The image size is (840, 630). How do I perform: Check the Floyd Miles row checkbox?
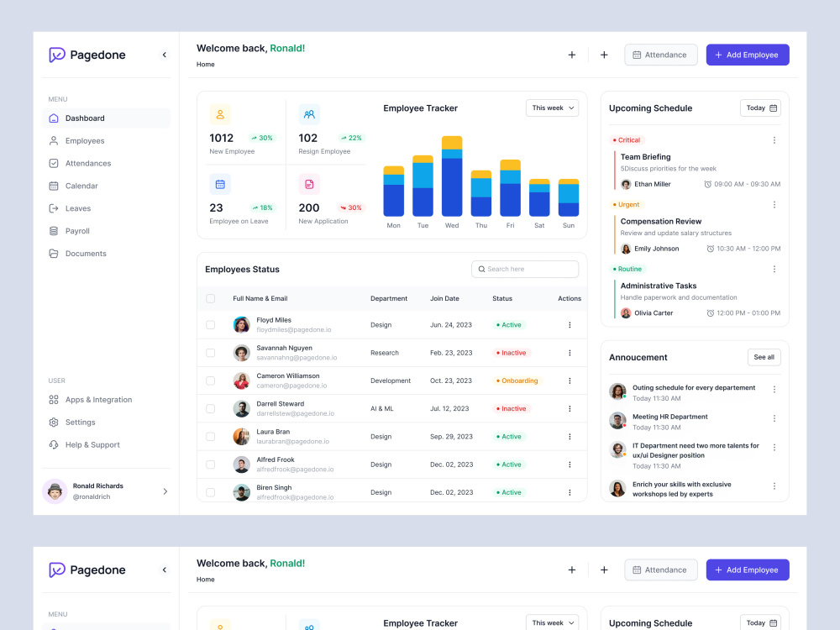211,325
